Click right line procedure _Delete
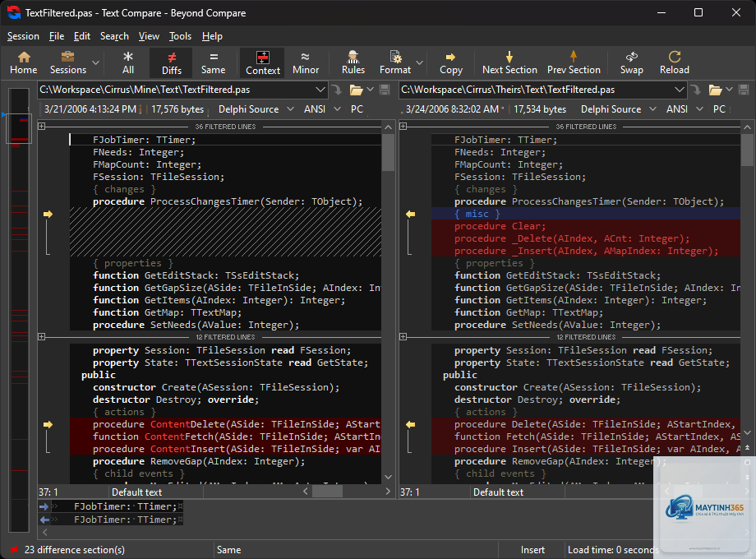Viewport: 756px width, 559px height. [x=586, y=238]
